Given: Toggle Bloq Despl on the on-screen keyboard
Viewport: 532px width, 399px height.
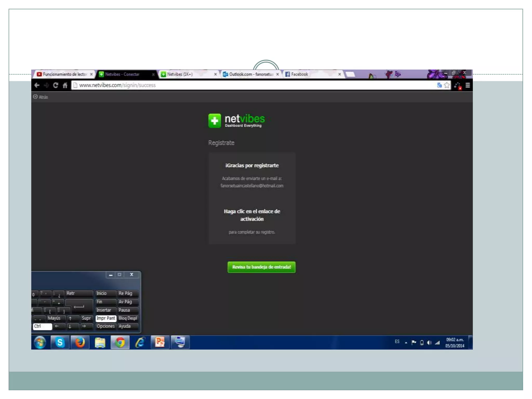Looking at the screenshot, I should click(x=128, y=318).
